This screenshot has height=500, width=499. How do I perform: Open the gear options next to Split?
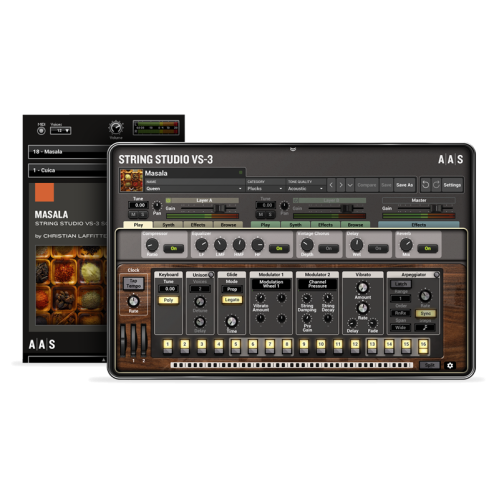450,365
